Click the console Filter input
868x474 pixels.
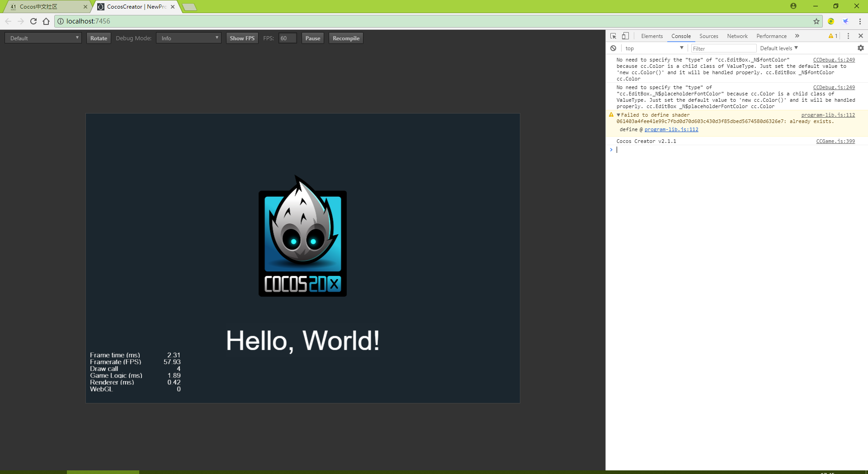coord(724,48)
